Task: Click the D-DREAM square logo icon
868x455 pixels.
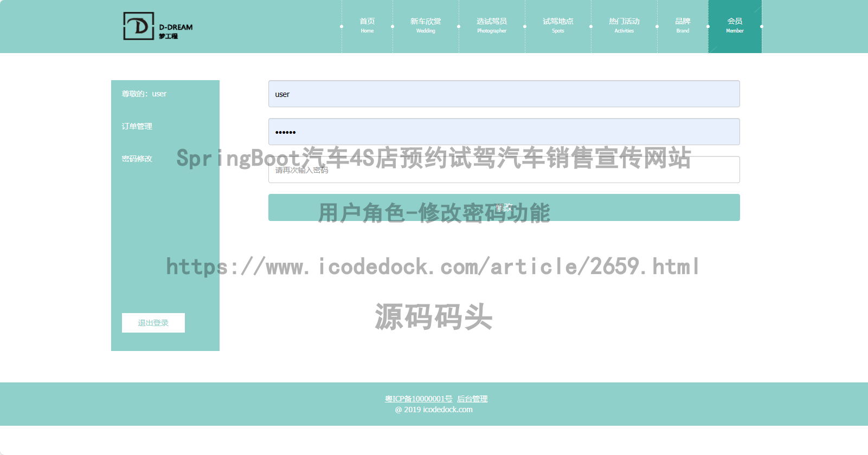Action: 139,26
